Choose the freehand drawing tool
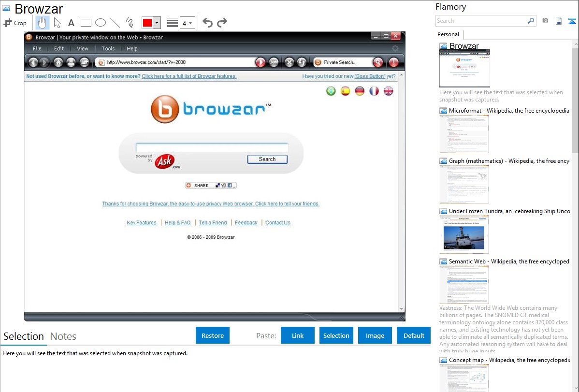The width and height of the screenshot is (579, 392). click(x=130, y=23)
